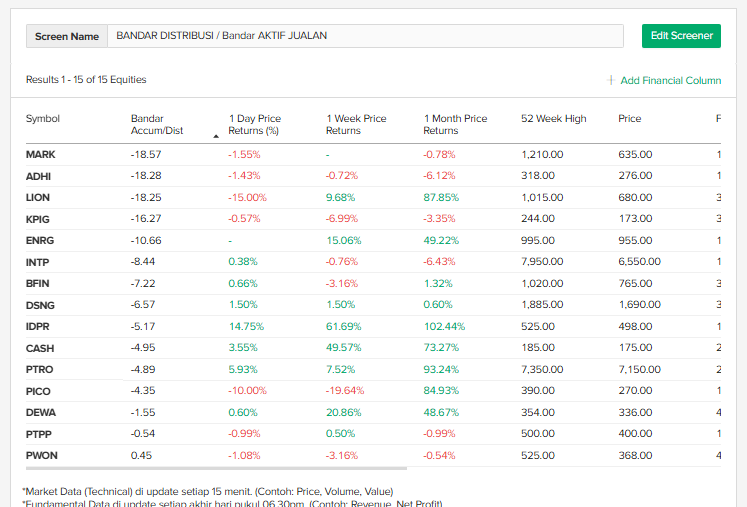This screenshot has width=747, height=507.
Task: Click the Screen Name input field
Action: [x=365, y=36]
